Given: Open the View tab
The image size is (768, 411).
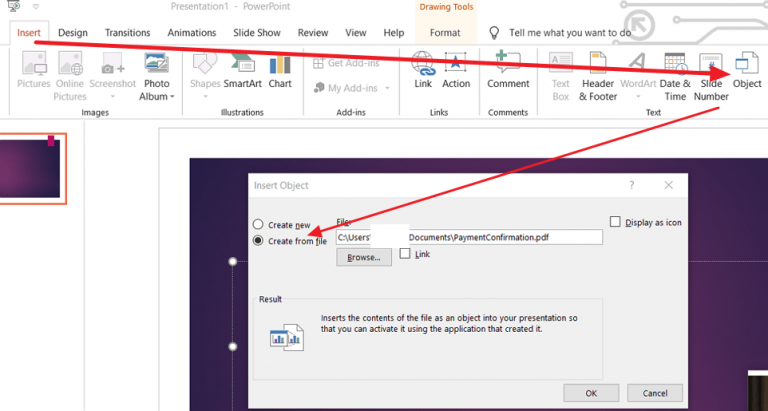Looking at the screenshot, I should (x=356, y=33).
